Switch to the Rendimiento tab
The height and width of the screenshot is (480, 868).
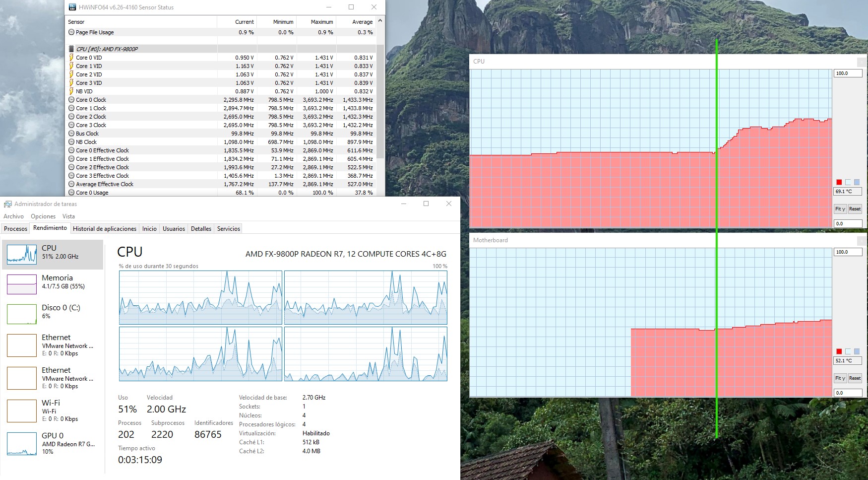50,228
